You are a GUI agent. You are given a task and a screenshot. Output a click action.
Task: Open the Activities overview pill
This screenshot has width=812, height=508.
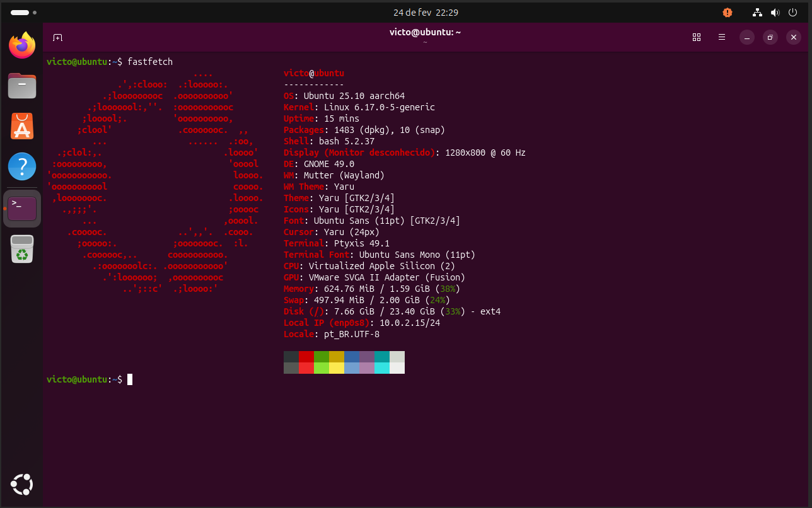tap(20, 13)
